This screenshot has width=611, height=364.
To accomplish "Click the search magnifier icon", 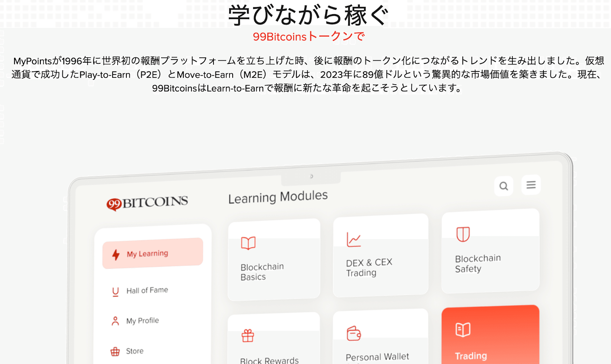I will point(504,186).
